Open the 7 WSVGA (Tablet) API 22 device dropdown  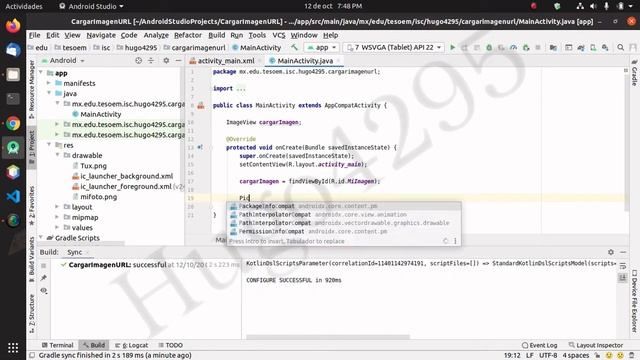[x=393, y=47]
